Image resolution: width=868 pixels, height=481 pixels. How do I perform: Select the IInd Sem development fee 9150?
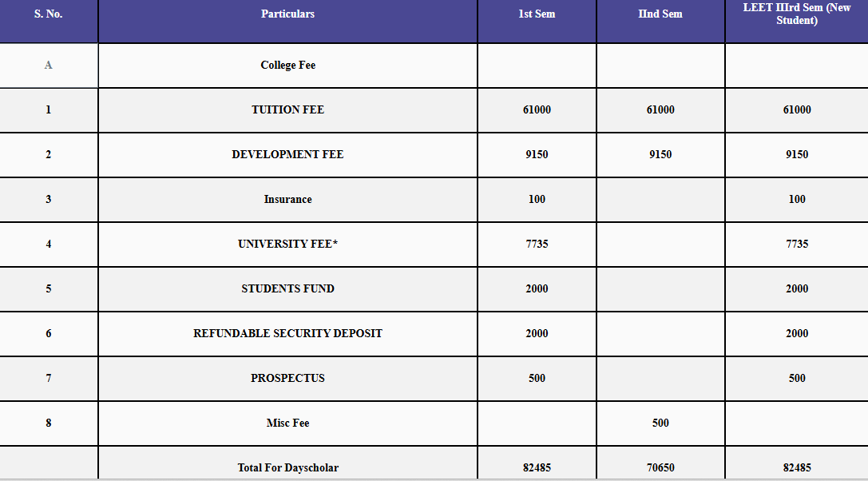pyautogui.click(x=660, y=155)
